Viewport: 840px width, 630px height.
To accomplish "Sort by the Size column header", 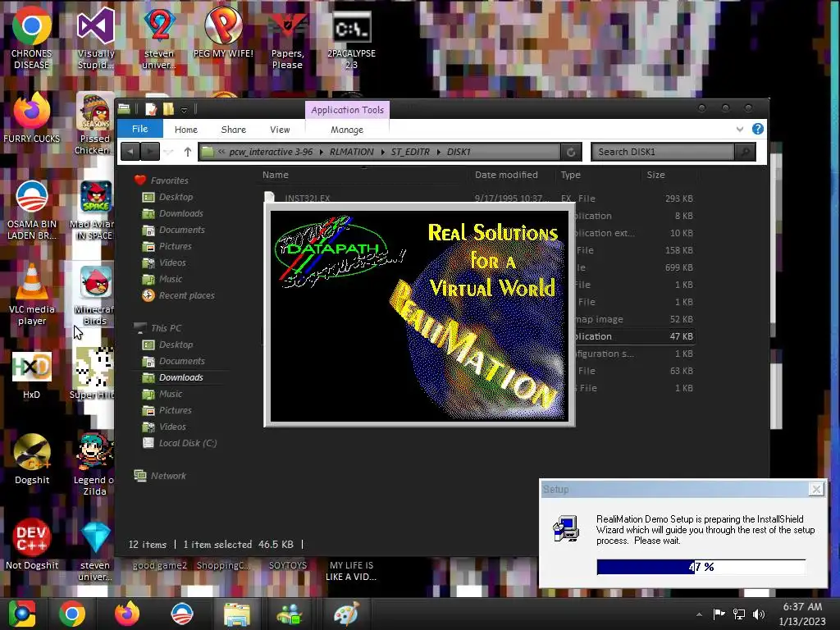I will [x=655, y=175].
